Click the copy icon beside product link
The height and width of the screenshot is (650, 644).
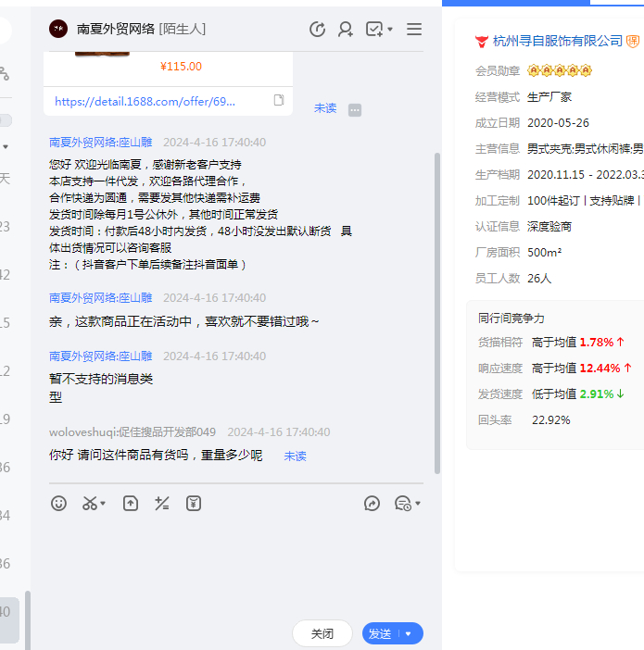tap(278, 100)
